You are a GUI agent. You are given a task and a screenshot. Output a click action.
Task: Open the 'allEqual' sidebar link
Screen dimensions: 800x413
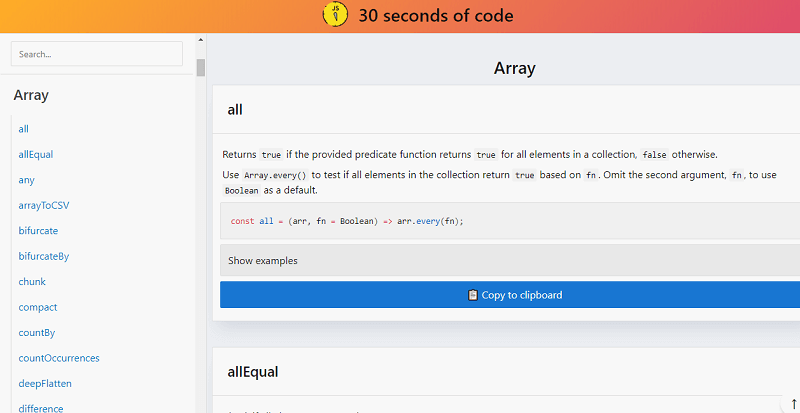pyautogui.click(x=36, y=155)
